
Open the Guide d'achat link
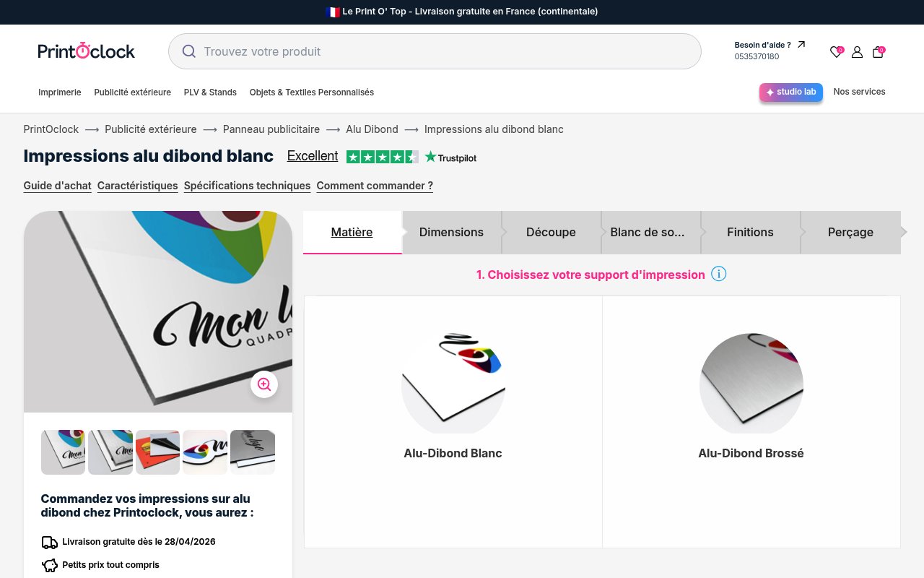point(57,186)
